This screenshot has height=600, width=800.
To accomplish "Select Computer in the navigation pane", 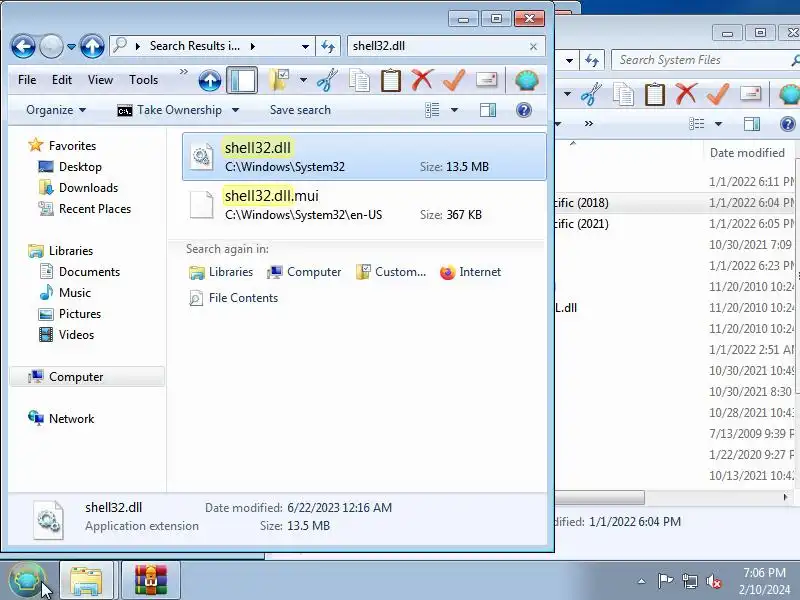I will click(87, 377).
